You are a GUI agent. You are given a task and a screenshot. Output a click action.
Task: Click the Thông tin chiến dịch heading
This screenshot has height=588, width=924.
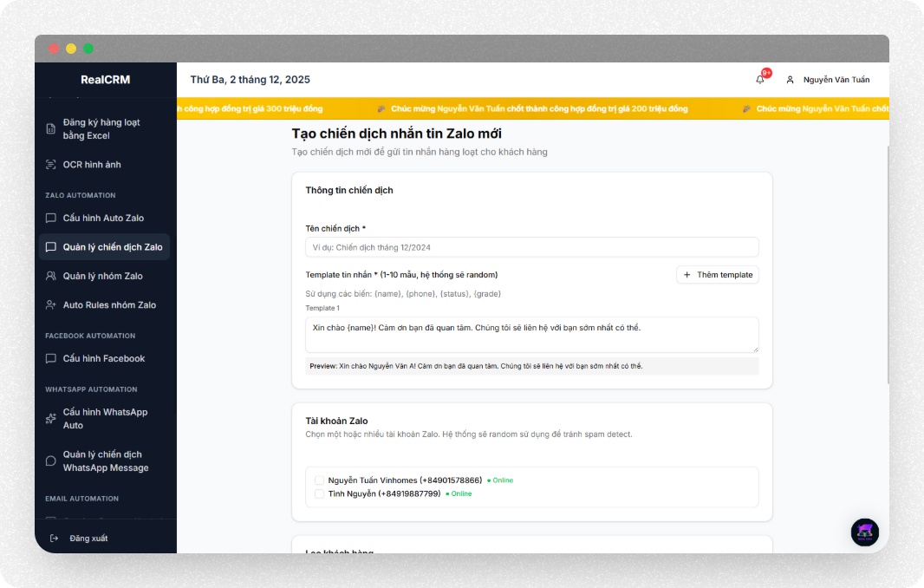coord(348,190)
